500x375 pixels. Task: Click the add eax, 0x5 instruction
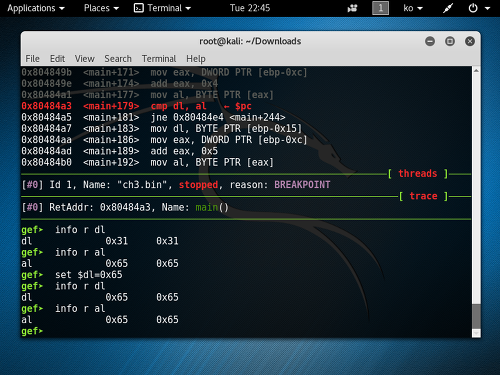point(184,151)
